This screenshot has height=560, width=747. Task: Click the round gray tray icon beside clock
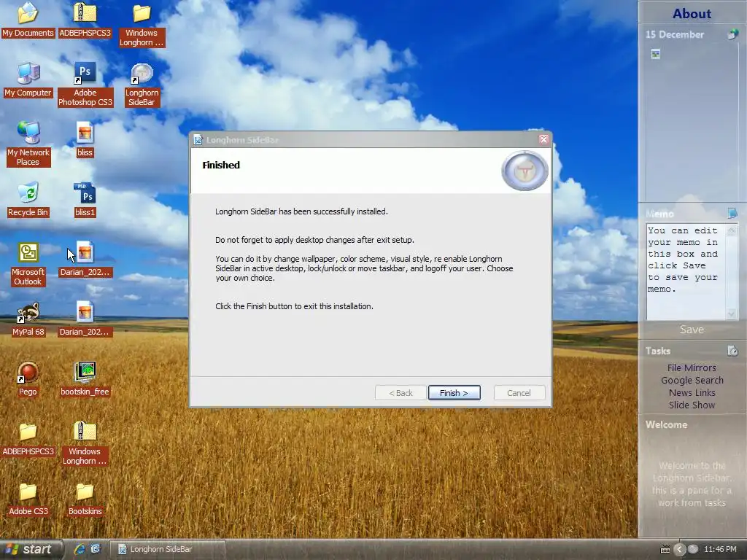pos(693,549)
